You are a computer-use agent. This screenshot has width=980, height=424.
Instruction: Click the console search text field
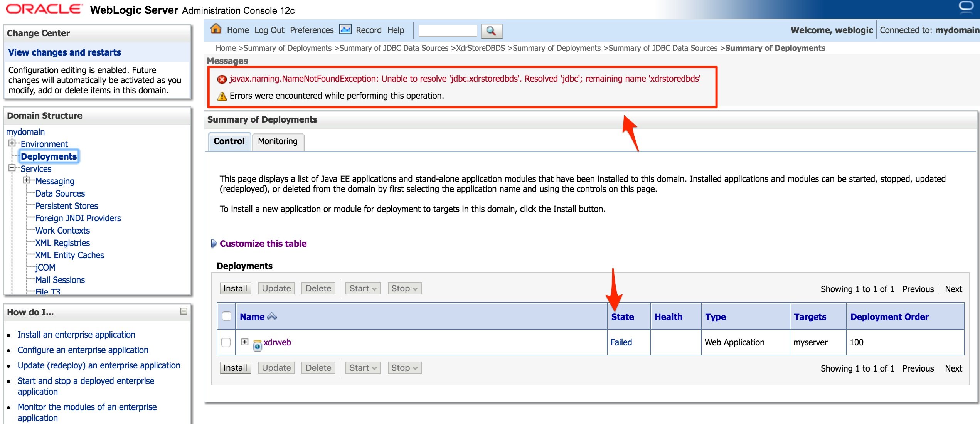point(447,30)
